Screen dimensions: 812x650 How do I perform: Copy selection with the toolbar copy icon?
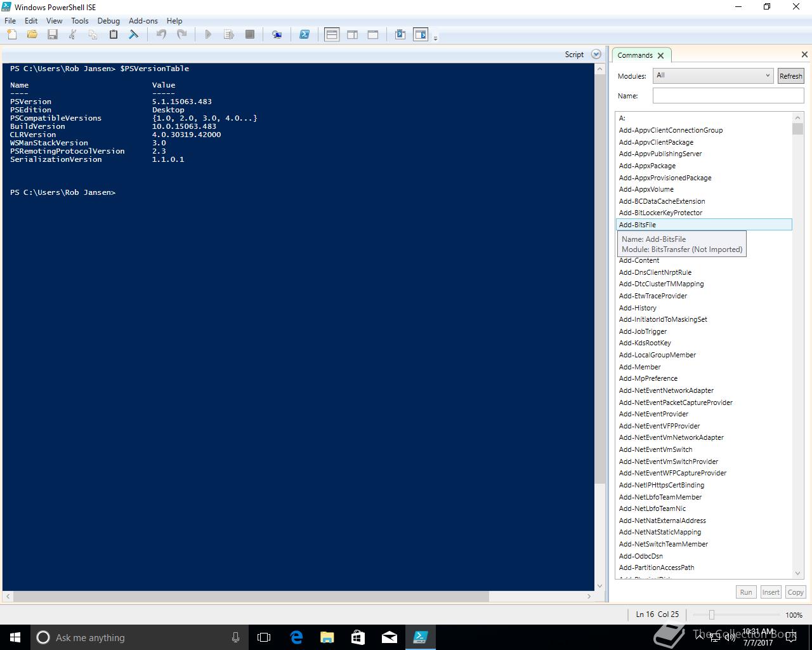coord(93,35)
